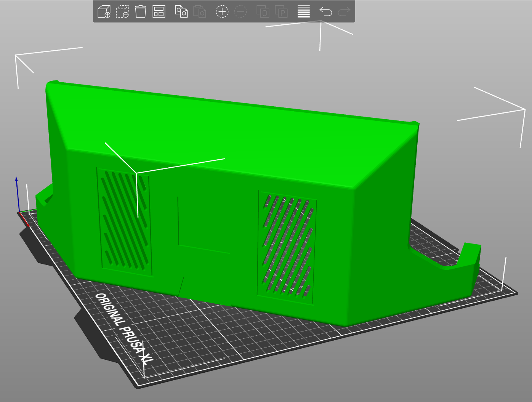This screenshot has height=402, width=532.
Task: Click the Paste icon in toolbar
Action: 200,11
